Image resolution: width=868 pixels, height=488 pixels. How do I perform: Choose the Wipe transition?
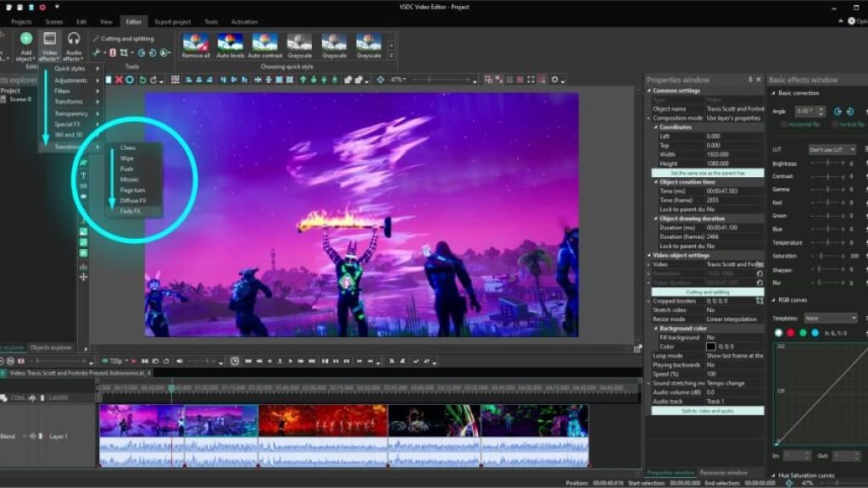(127, 158)
